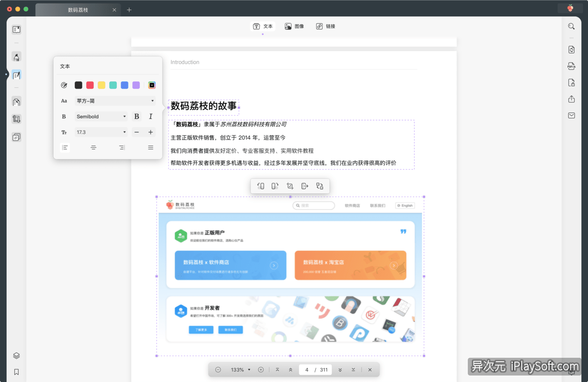
Task: Zoom in with the plus button
Action: point(261,369)
